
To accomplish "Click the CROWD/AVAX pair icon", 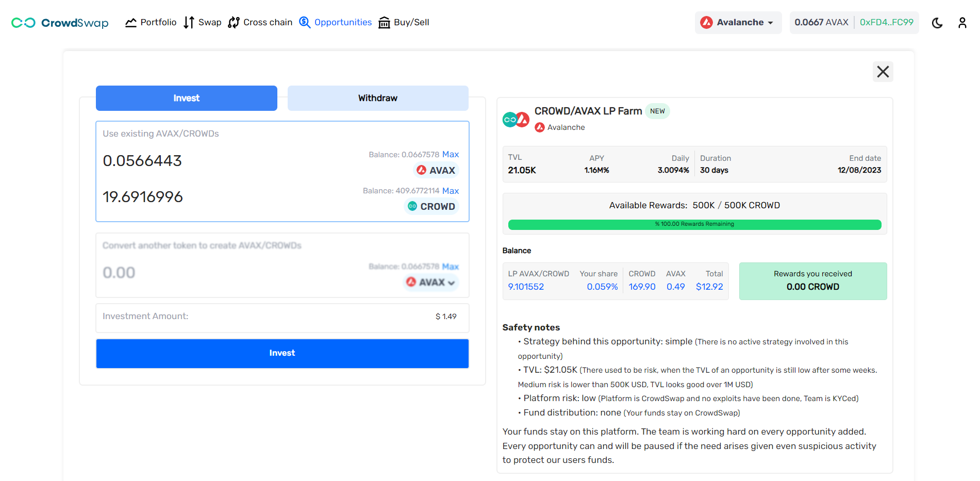I will click(x=516, y=120).
